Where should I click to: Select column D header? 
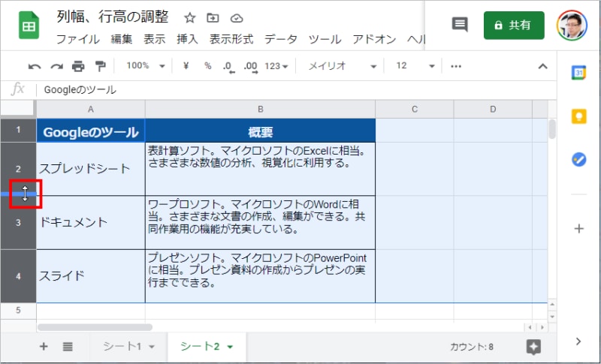click(493, 110)
